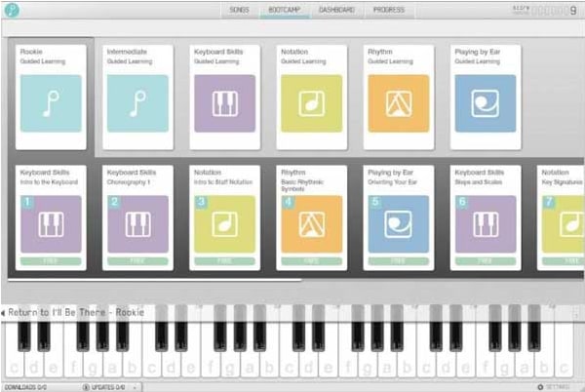Open lesson 6 Steps and Scales icon

coord(486,224)
